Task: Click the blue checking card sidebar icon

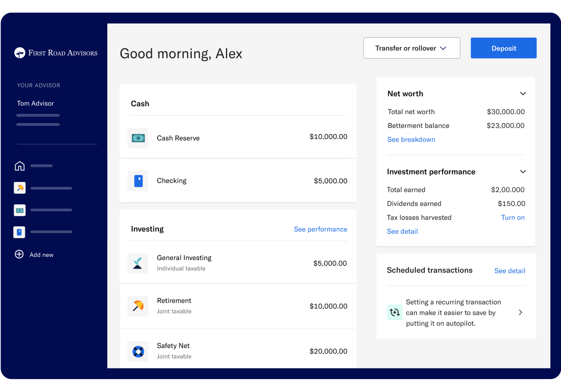Action: click(20, 232)
